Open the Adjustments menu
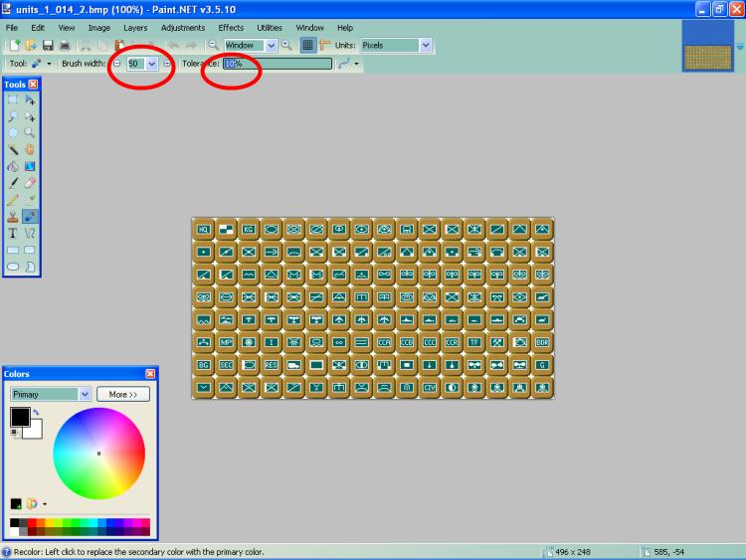The height and width of the screenshot is (560, 746). click(x=183, y=28)
